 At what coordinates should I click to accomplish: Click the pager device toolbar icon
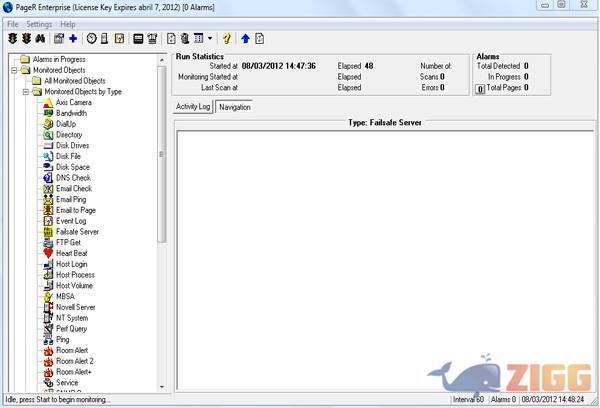(x=104, y=39)
